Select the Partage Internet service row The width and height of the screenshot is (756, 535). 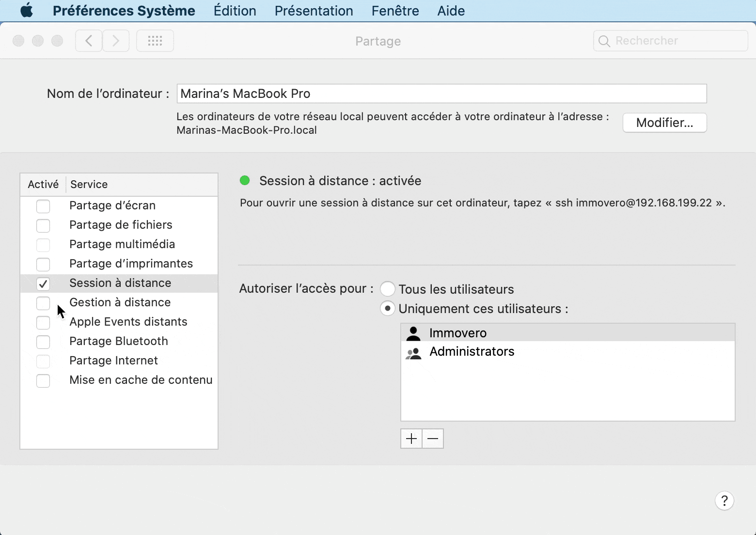pos(119,361)
